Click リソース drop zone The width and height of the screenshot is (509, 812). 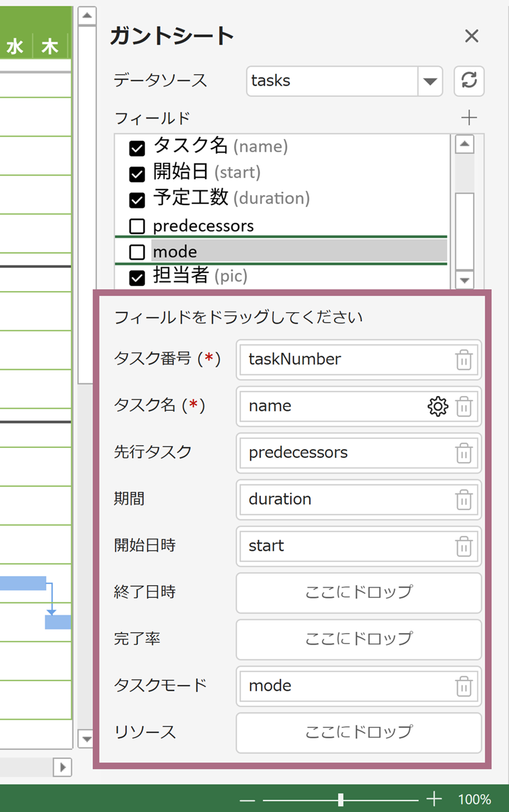(x=359, y=733)
